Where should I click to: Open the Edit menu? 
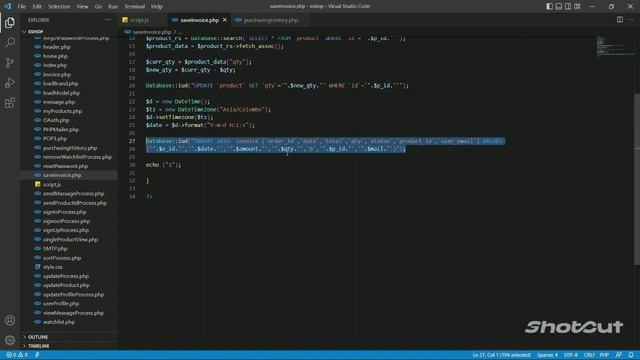pyautogui.click(x=37, y=7)
